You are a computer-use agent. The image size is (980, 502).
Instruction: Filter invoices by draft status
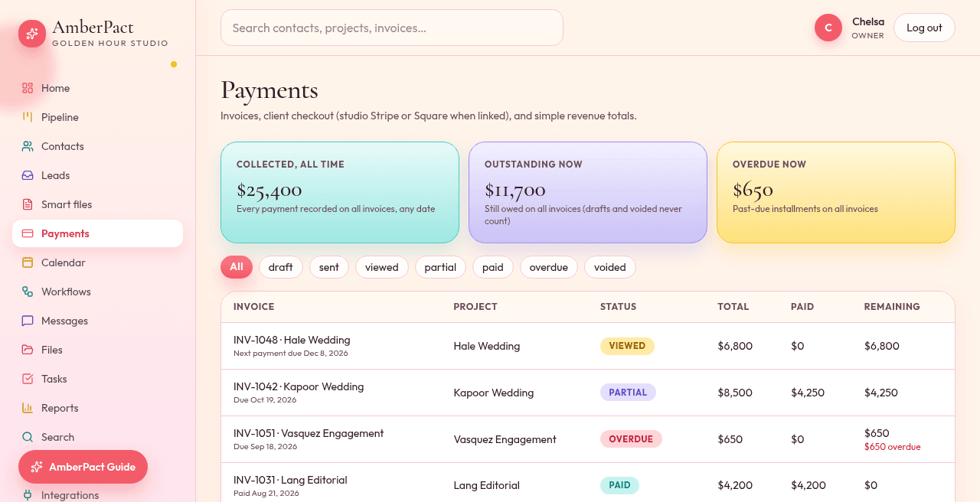[281, 267]
